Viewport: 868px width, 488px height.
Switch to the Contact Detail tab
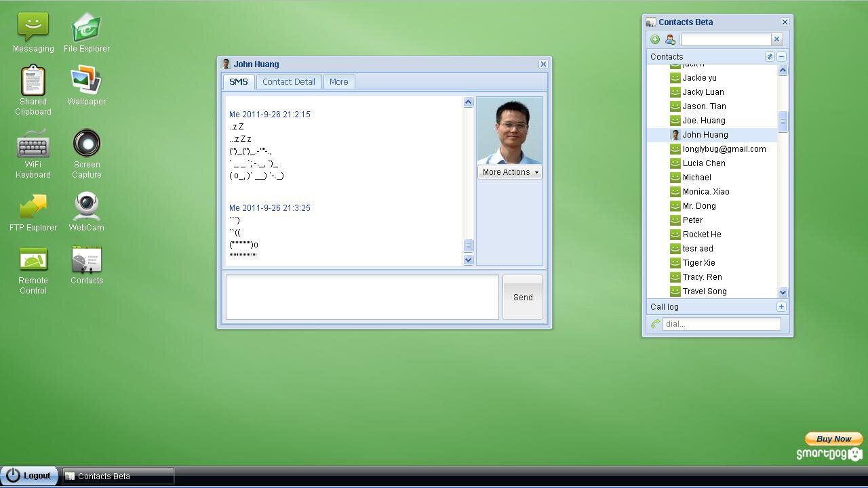click(288, 82)
